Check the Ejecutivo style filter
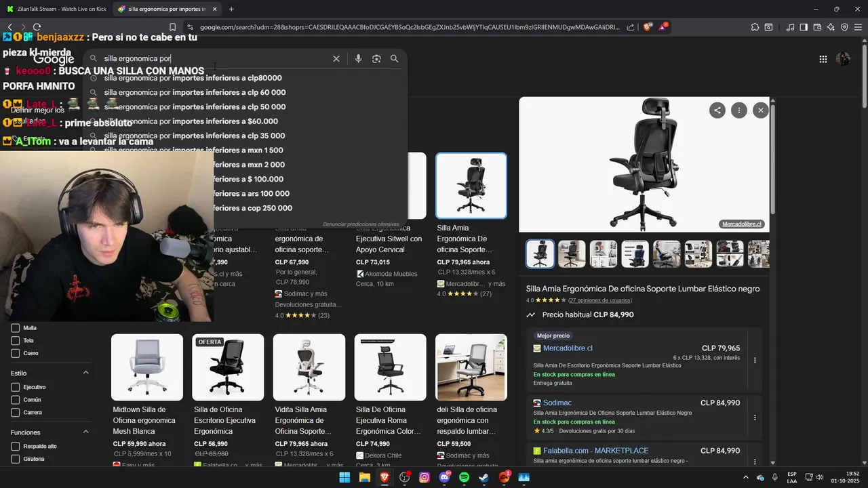This screenshot has height=488, width=868. click(15, 387)
